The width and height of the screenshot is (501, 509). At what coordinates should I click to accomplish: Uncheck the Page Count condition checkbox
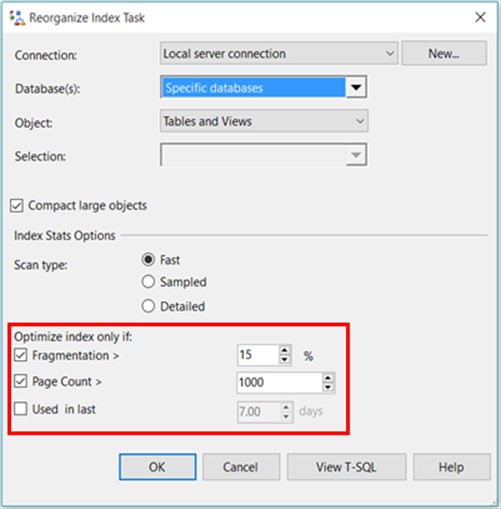coord(21,381)
